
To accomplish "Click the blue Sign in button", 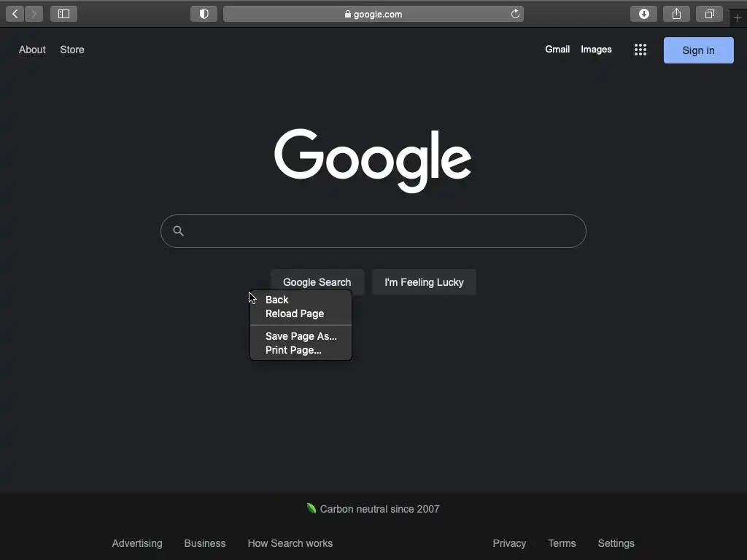I will (698, 50).
